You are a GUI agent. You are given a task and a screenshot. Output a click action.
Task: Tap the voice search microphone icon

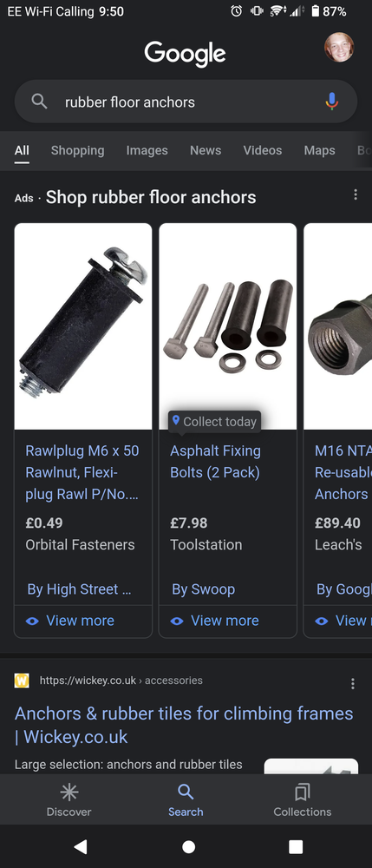pos(331,102)
